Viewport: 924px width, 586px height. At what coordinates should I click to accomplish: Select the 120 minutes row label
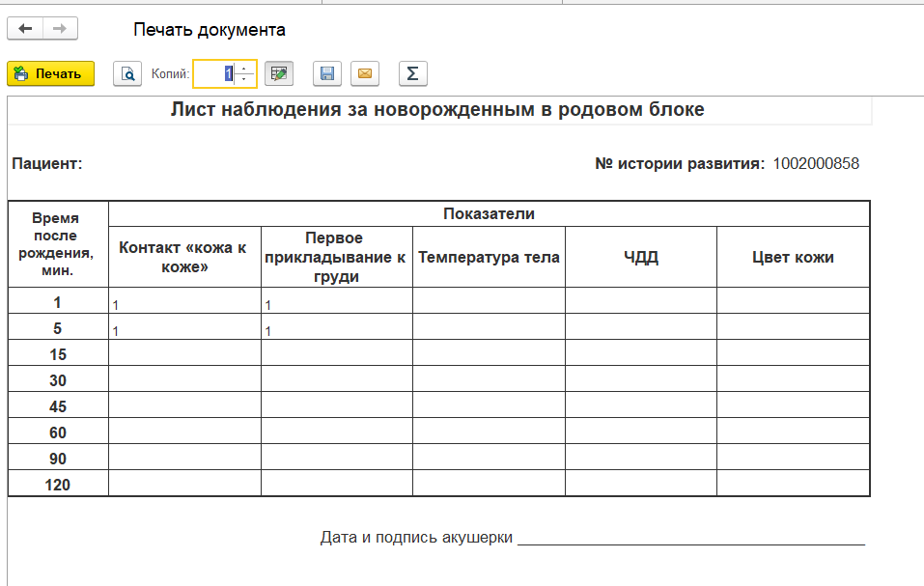click(58, 485)
